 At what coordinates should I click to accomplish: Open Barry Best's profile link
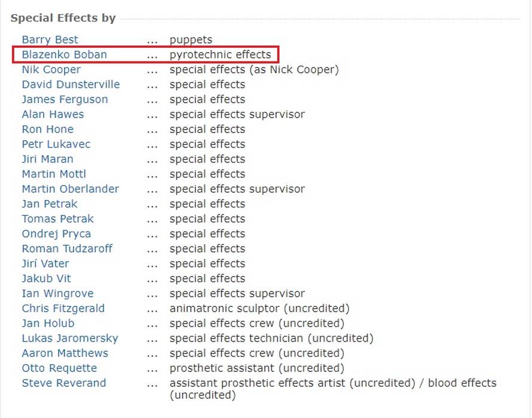pos(50,40)
